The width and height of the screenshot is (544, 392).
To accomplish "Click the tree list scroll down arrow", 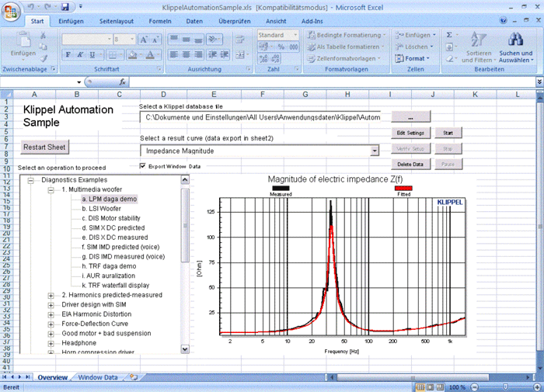I will coord(185,349).
